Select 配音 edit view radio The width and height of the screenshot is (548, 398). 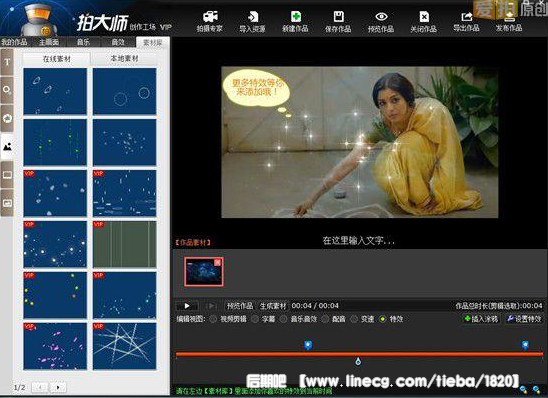click(x=325, y=319)
